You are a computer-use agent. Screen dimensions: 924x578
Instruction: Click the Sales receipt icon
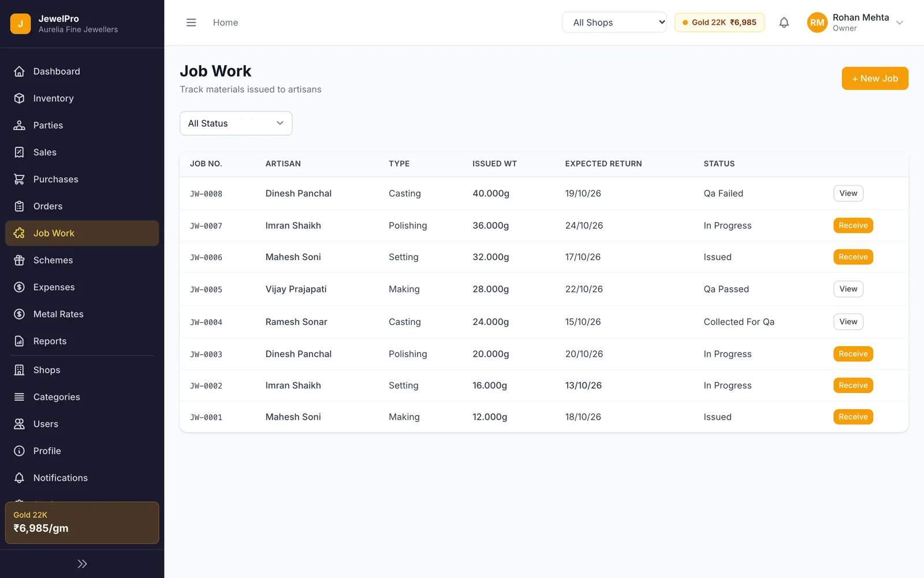[x=19, y=152]
